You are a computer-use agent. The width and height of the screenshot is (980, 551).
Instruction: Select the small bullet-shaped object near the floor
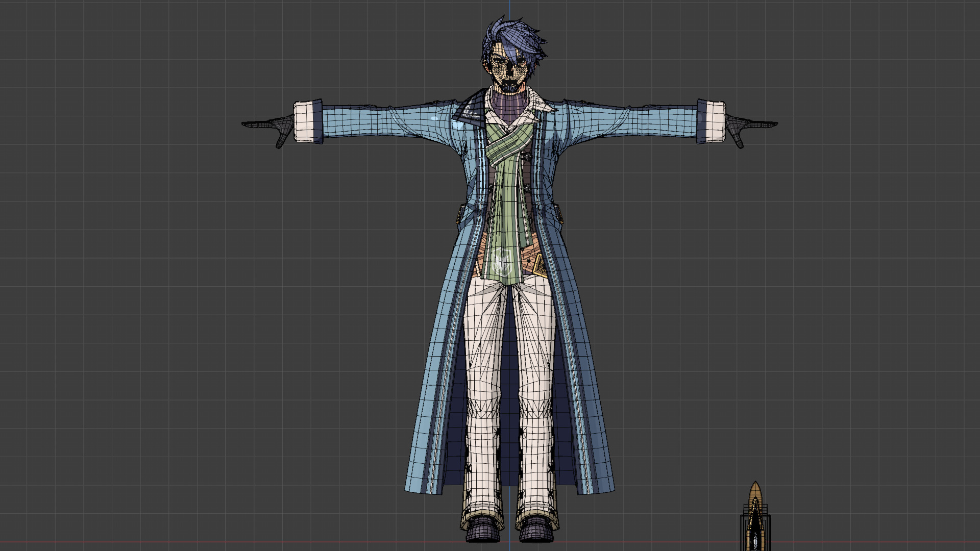(755, 515)
